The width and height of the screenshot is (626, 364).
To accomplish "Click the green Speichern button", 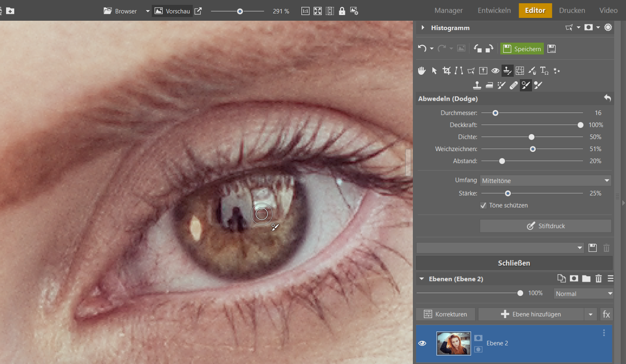I will [x=523, y=49].
